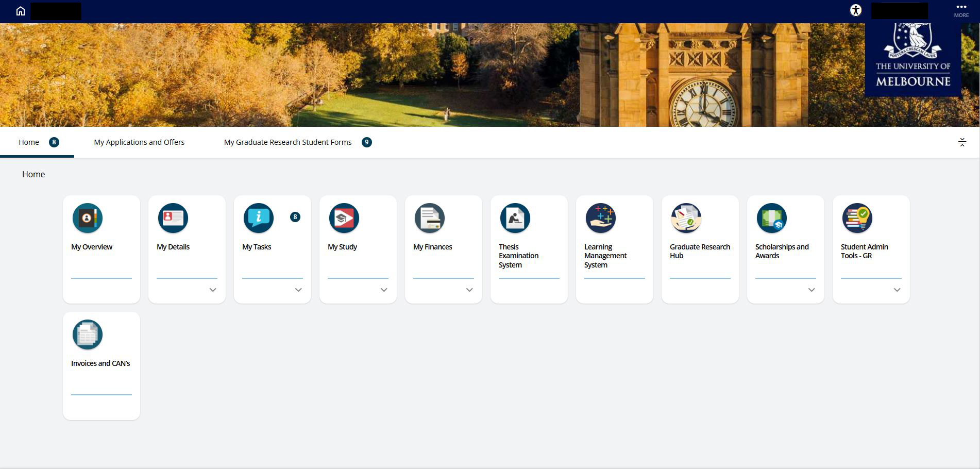Open the MORE menu with three dots

click(961, 10)
